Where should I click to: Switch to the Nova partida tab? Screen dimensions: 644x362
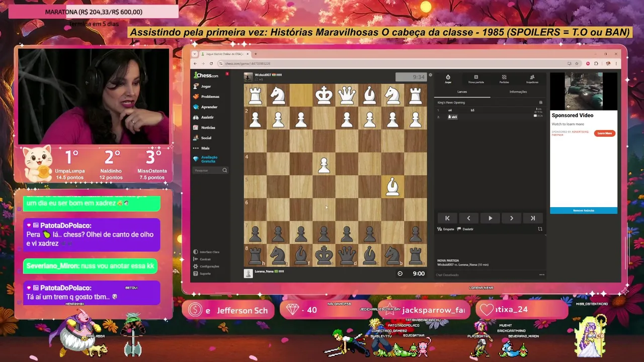[x=476, y=79]
